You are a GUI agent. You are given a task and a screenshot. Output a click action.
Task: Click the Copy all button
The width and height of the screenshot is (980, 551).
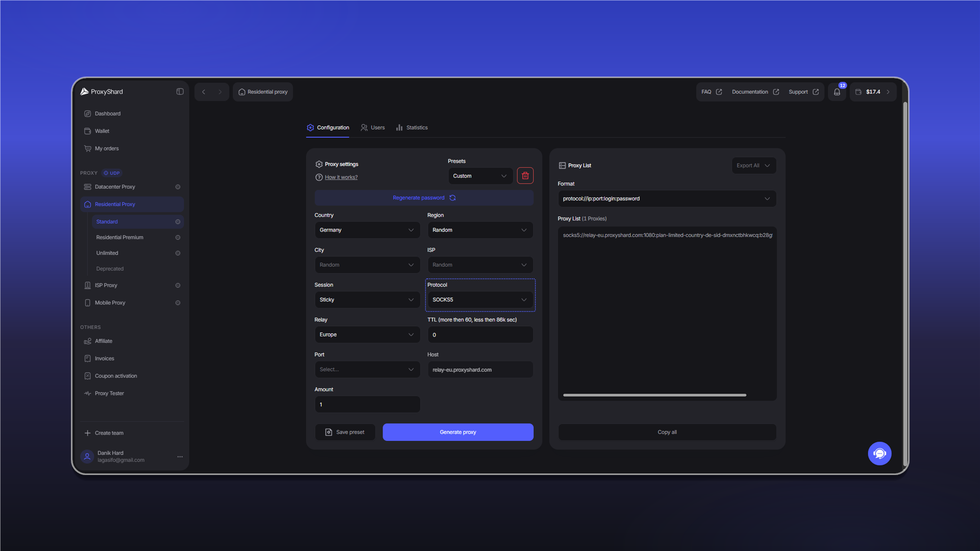[x=667, y=432]
